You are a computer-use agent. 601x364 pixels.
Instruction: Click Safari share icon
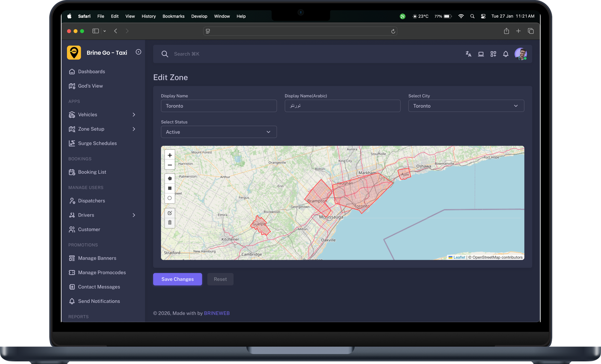pyautogui.click(x=506, y=31)
